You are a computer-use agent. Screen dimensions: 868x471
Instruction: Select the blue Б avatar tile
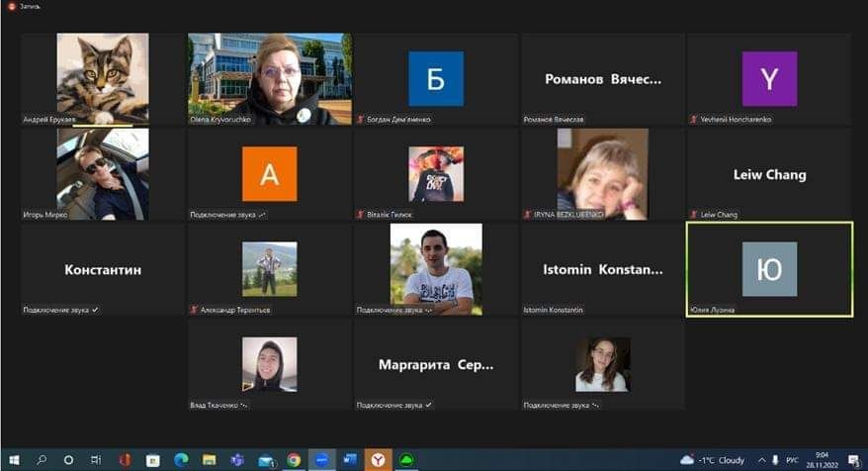click(436, 79)
